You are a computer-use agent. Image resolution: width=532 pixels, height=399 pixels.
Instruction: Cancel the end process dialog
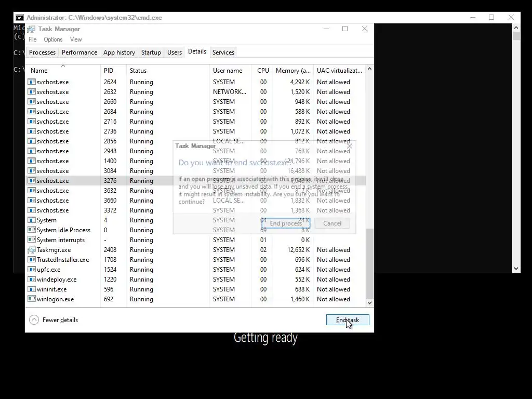pyautogui.click(x=332, y=223)
